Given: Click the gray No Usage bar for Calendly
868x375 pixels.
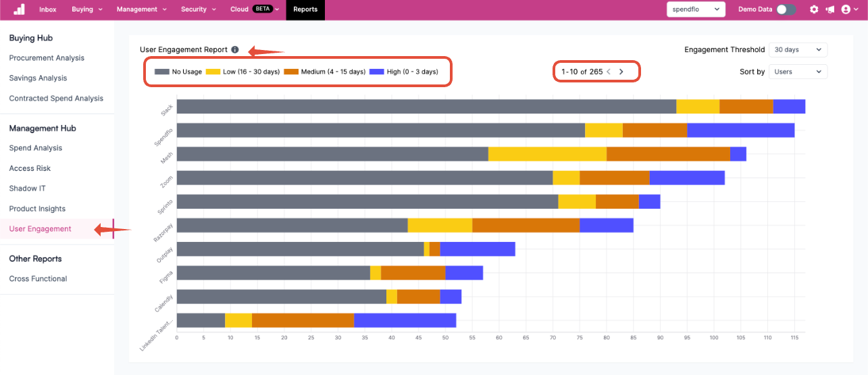Looking at the screenshot, I should (x=282, y=297).
